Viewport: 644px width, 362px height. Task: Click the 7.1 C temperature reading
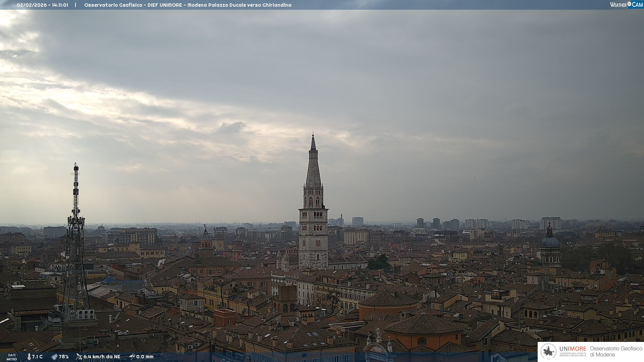point(37,357)
